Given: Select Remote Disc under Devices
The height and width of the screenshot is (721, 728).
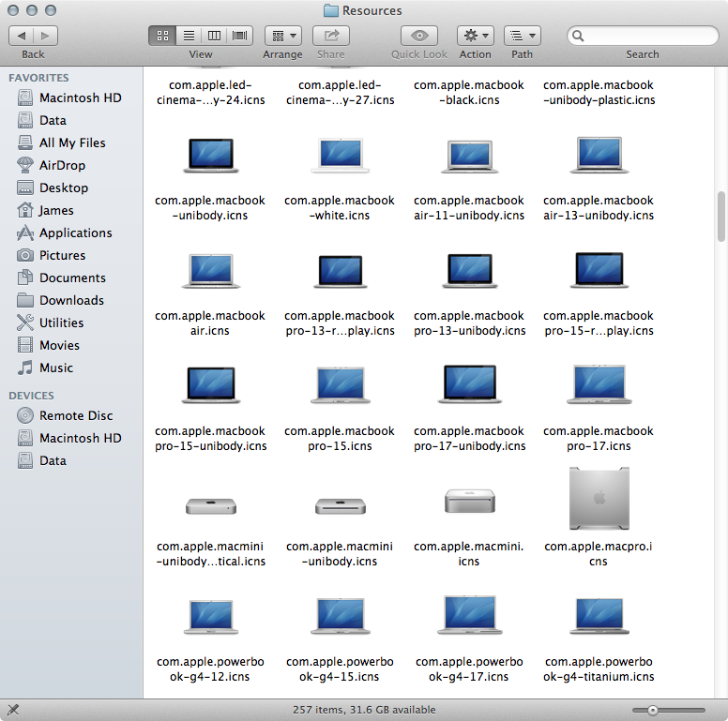Looking at the screenshot, I should tap(71, 415).
